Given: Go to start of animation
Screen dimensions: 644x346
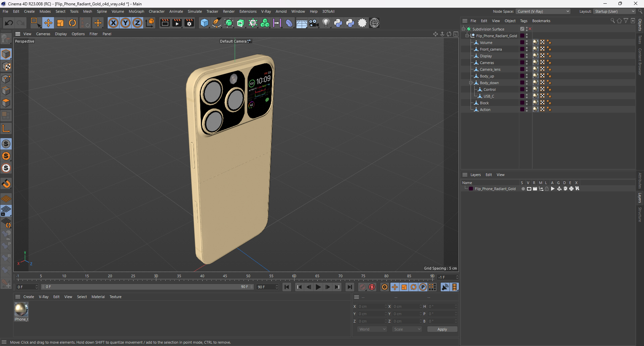Looking at the screenshot, I should click(x=287, y=287).
